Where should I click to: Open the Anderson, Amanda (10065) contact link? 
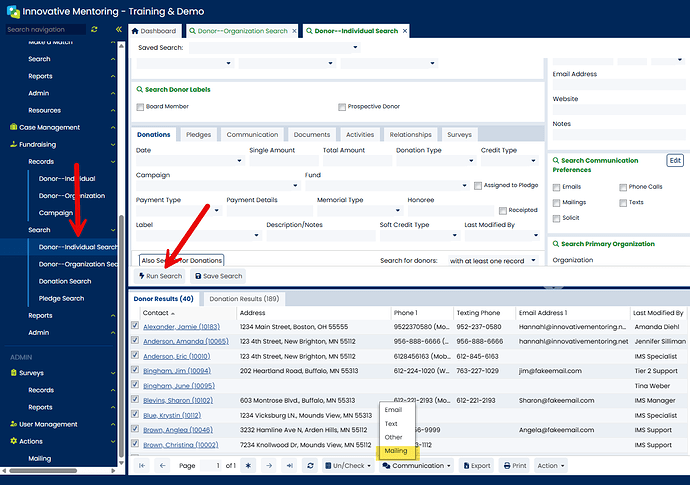click(x=186, y=342)
